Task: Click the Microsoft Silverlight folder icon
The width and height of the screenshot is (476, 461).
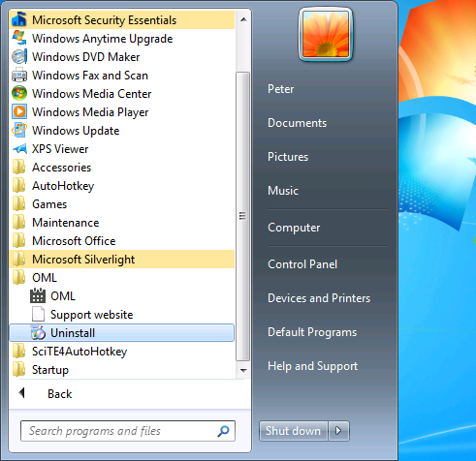Action: pyautogui.click(x=19, y=260)
